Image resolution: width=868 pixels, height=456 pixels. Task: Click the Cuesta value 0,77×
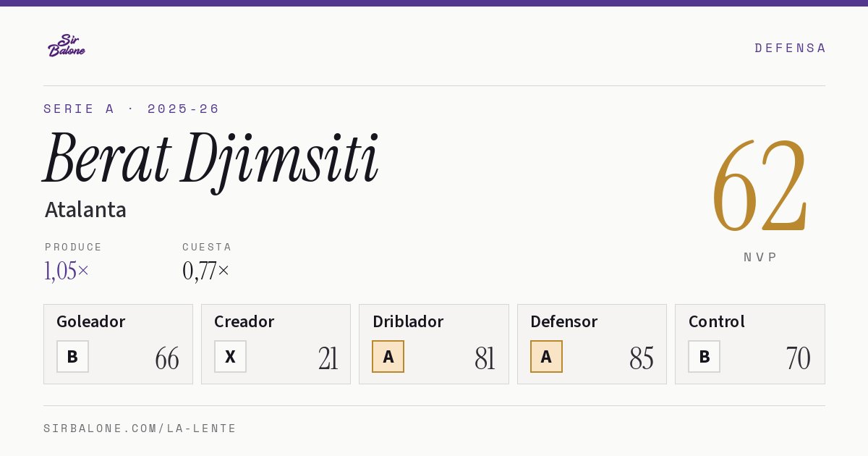point(206,271)
